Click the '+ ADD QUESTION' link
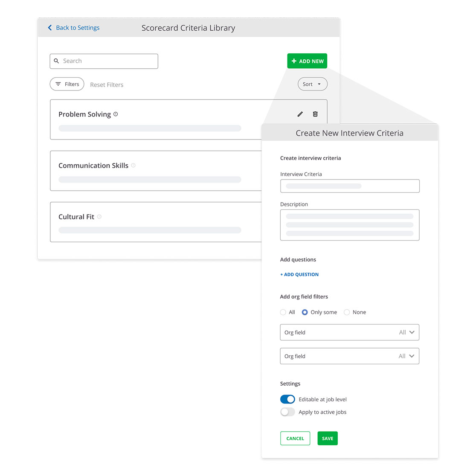Image resolution: width=476 pixels, height=476 pixels. click(x=299, y=275)
